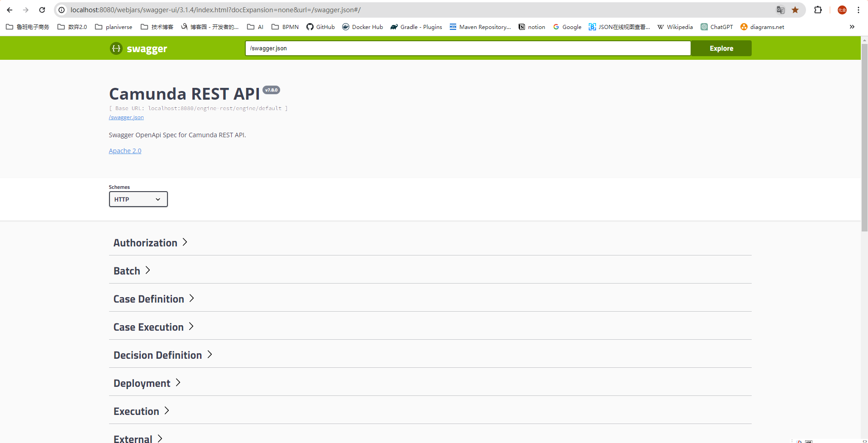Open the Apache 2.0 license link
The image size is (868, 443).
coord(125,151)
